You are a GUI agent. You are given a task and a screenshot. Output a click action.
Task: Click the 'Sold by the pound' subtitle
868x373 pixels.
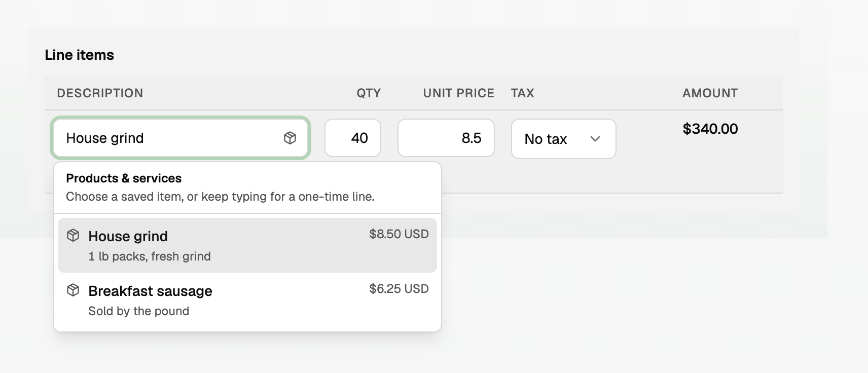point(138,311)
